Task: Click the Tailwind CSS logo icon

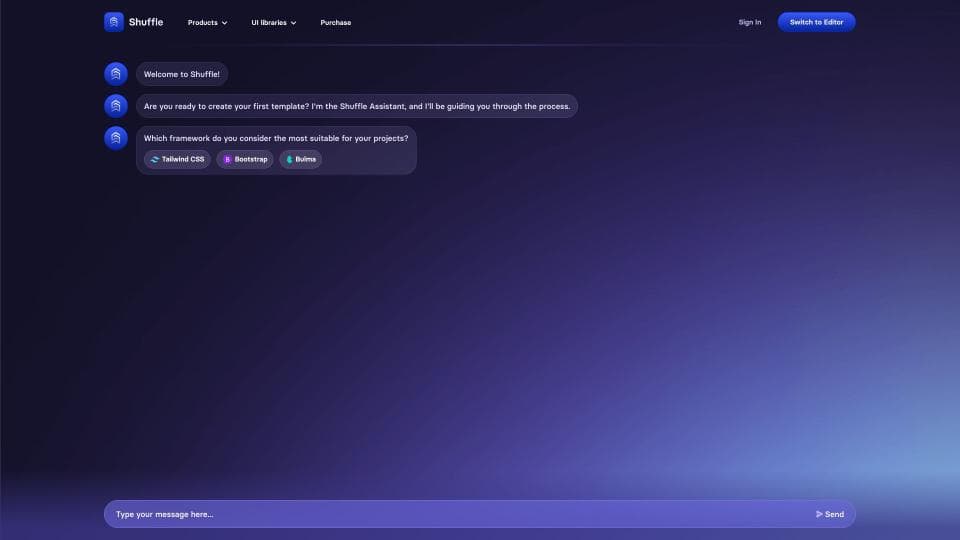Action: coord(154,159)
